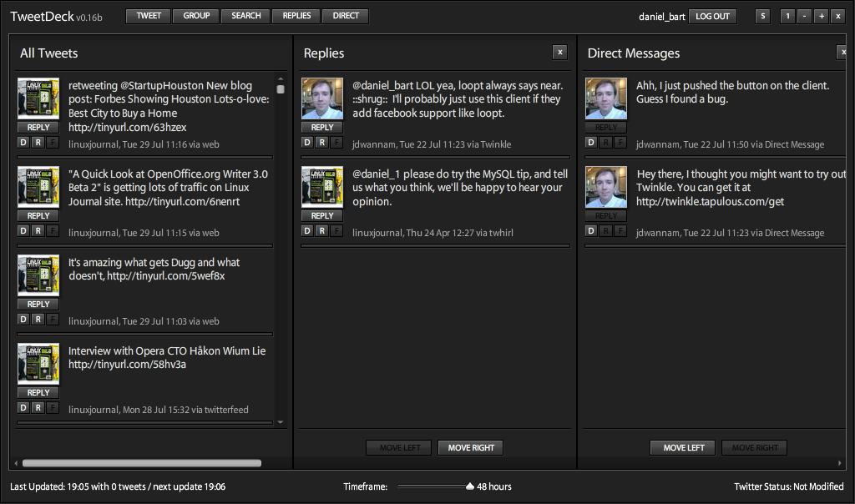Open link http://tinyurl.com/63hzex
This screenshot has width=855, height=504.
(x=127, y=128)
